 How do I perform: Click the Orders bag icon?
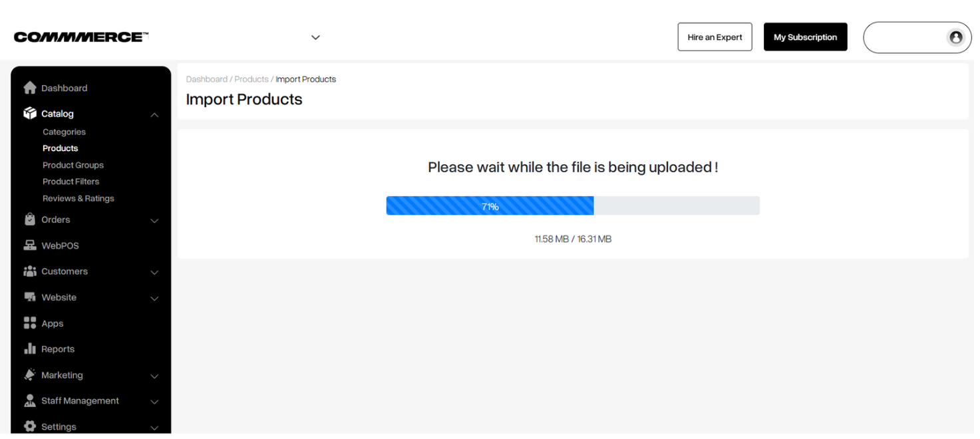pos(30,220)
